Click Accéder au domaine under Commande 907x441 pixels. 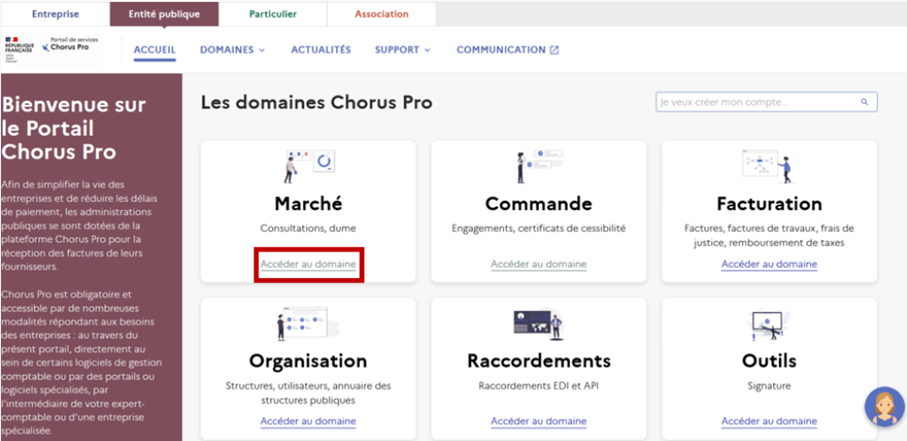pos(539,264)
